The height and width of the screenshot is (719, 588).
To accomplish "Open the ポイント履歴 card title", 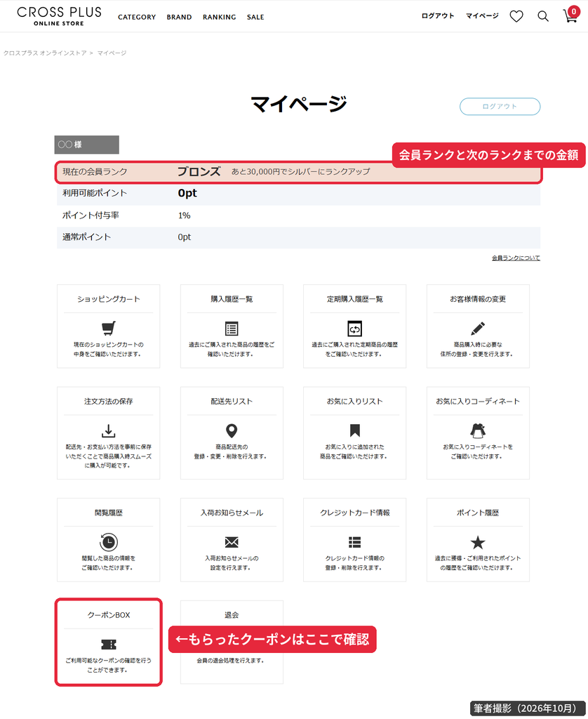I will [478, 513].
